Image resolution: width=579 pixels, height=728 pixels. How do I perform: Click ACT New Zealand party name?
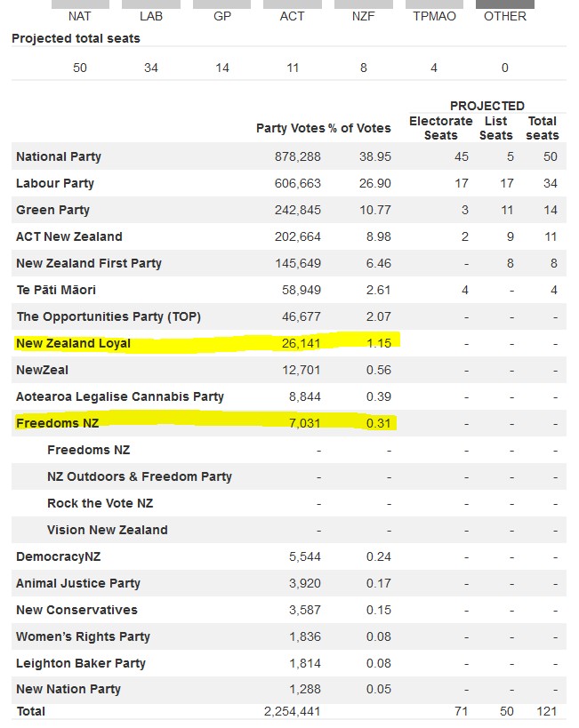(69, 236)
